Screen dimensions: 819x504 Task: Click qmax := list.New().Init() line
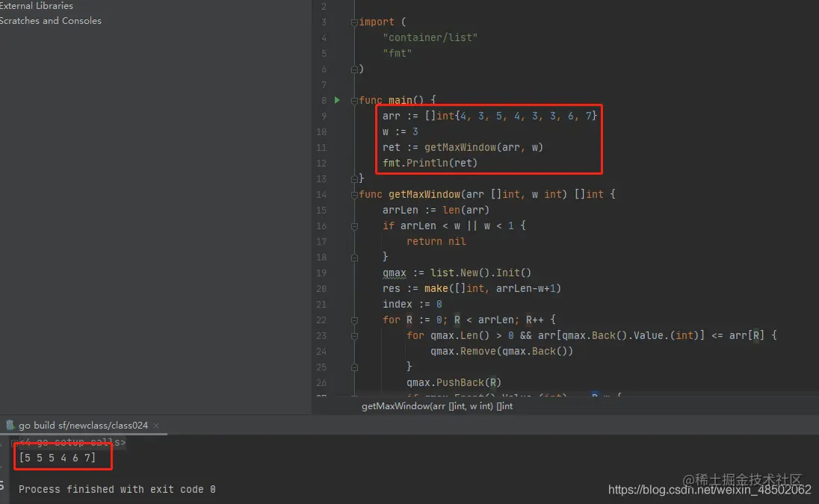point(457,273)
